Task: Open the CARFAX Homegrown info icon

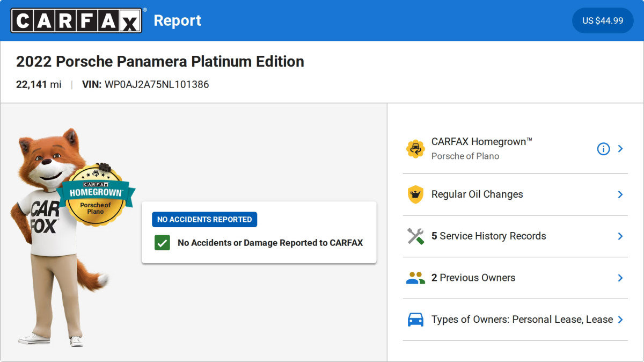Action: click(603, 149)
